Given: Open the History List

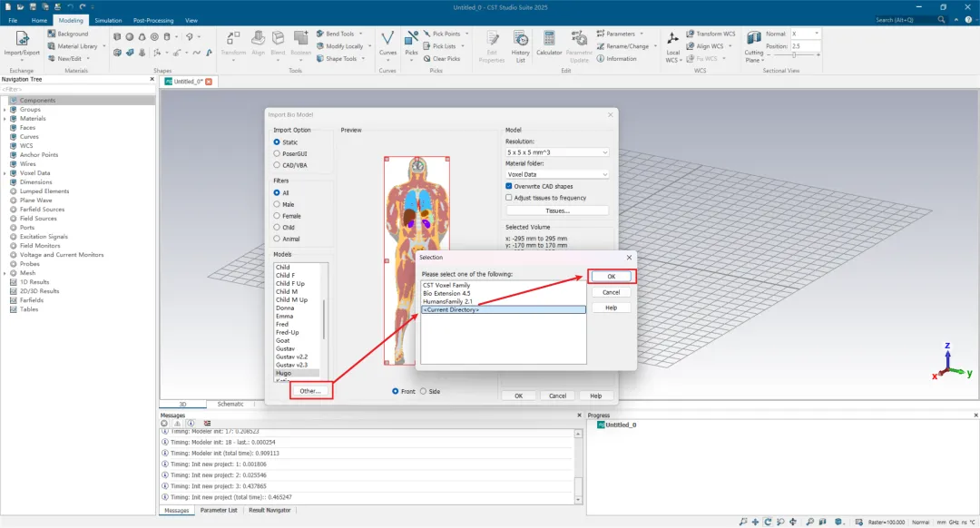Looking at the screenshot, I should click(520, 46).
